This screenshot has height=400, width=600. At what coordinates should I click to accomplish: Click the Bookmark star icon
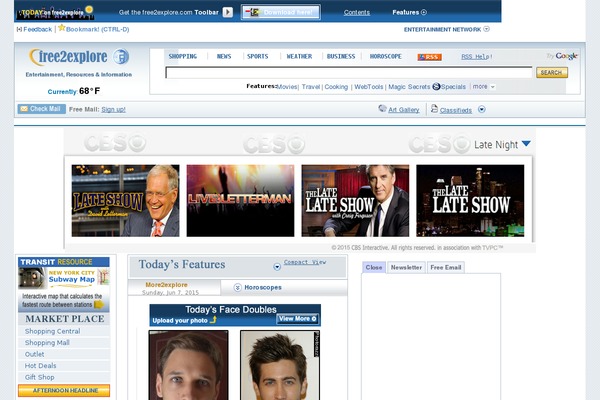[x=62, y=28]
